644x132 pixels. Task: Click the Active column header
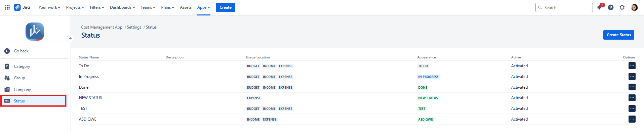(x=516, y=57)
